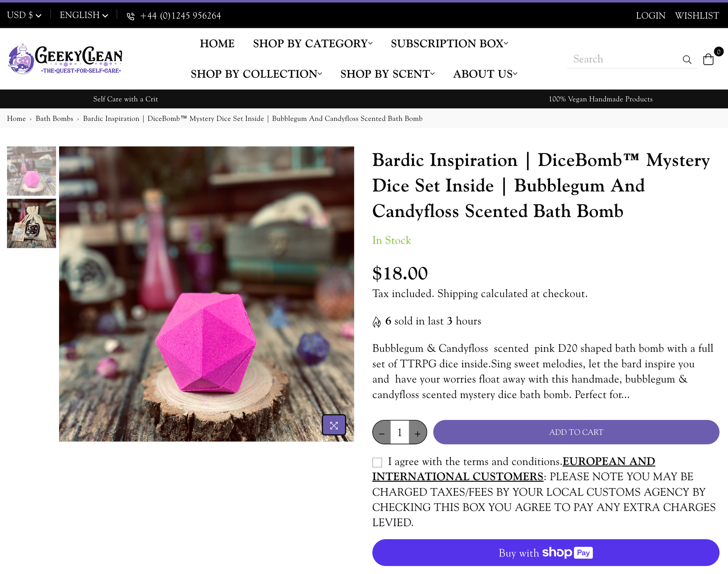
Task: Open the shopping cart bag icon
Action: tap(708, 59)
